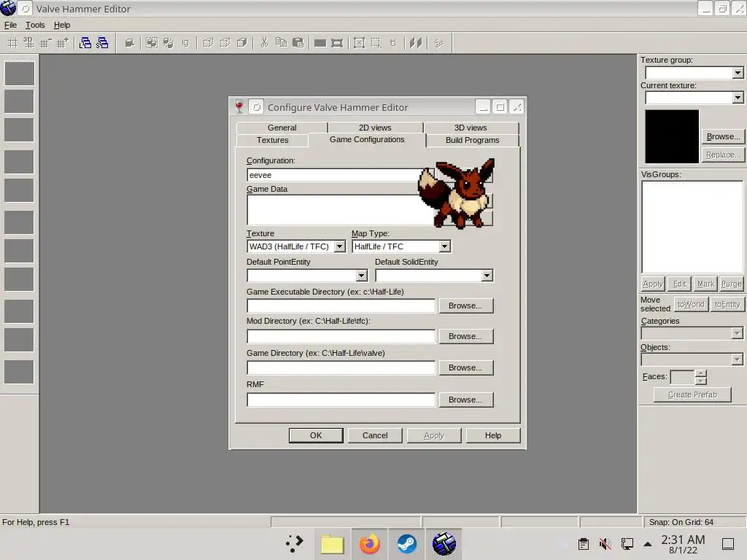Click the Load window state icon
Screen dimensions: 747x560
point(85,43)
